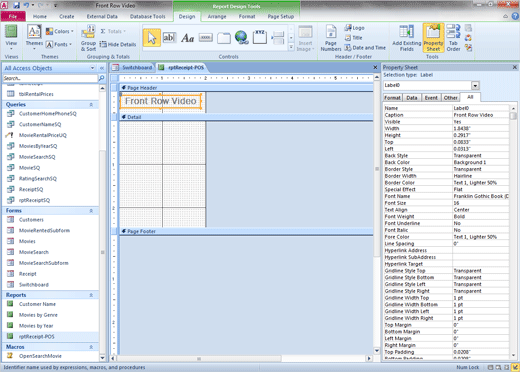Open the Tab Order tool

(453, 38)
